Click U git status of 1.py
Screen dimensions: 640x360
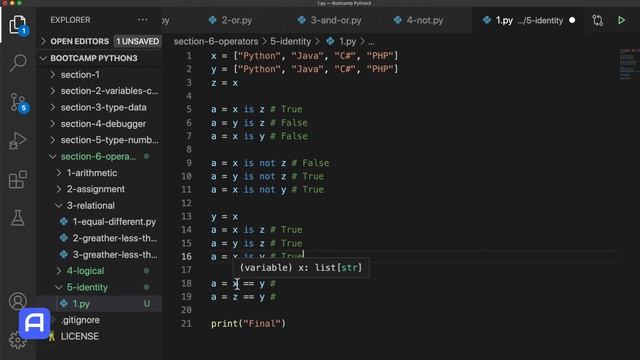[x=147, y=304]
